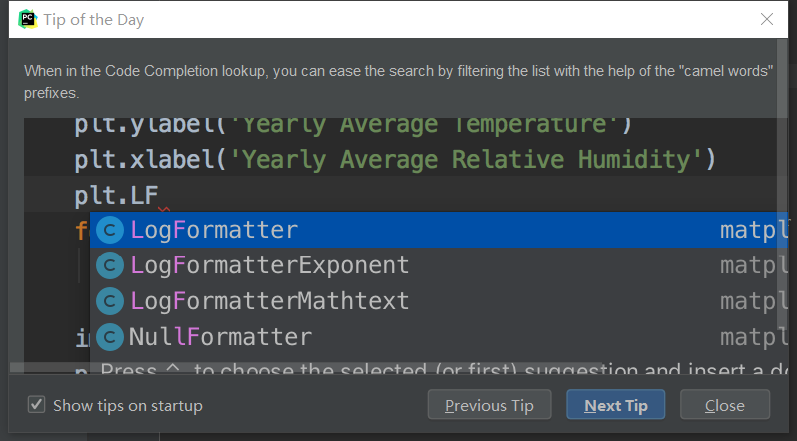Viewport: 797px width, 441px height.
Task: Go to the Previous Tip
Action: (489, 405)
